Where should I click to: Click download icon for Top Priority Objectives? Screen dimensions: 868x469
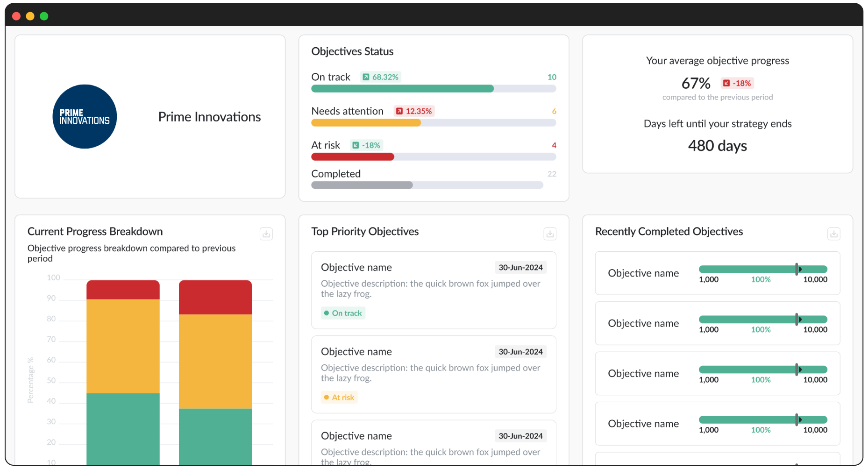[550, 234]
